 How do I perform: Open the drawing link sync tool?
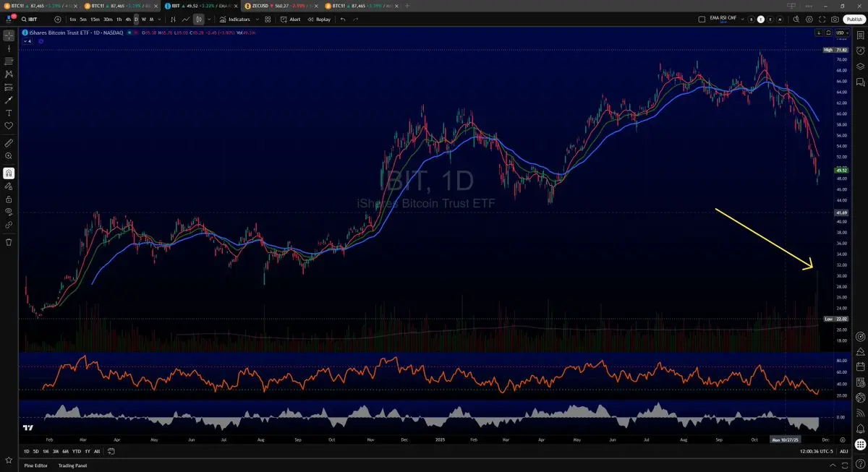[x=9, y=225]
